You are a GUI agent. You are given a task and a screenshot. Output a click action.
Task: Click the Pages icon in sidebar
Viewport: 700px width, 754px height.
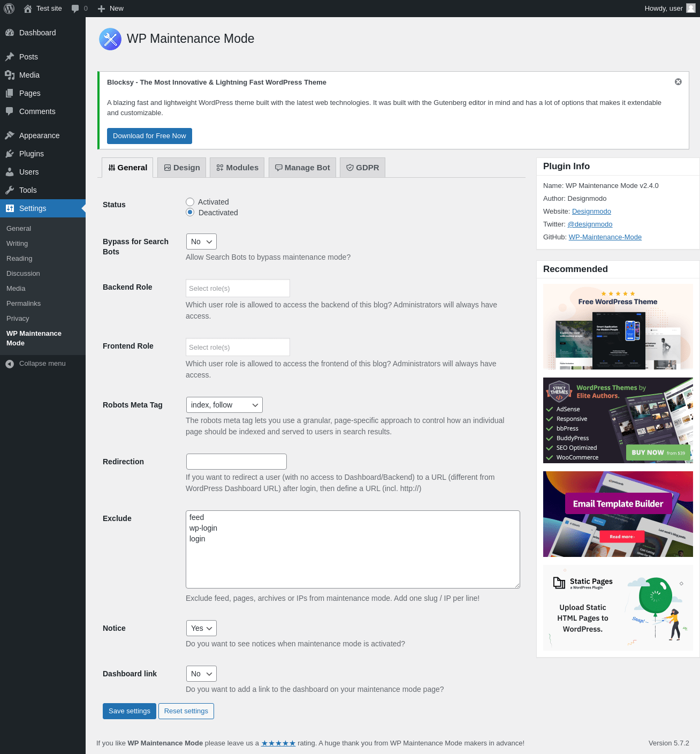pyautogui.click(x=10, y=93)
